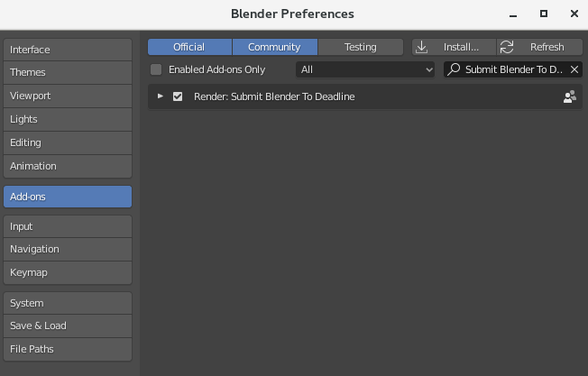Go to Save & Load preferences
The image size is (588, 376).
pos(68,326)
